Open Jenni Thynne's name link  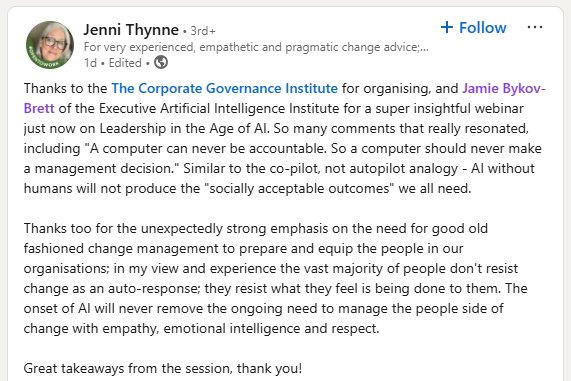(x=131, y=30)
